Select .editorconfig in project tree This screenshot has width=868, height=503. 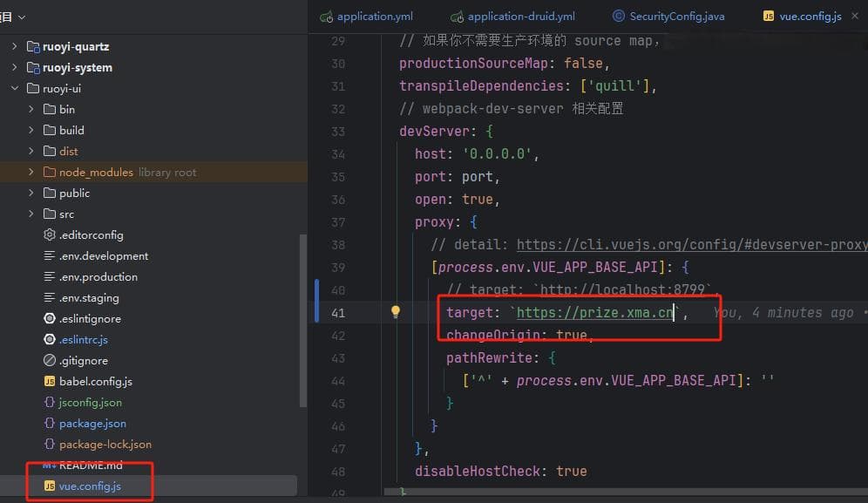click(x=92, y=235)
